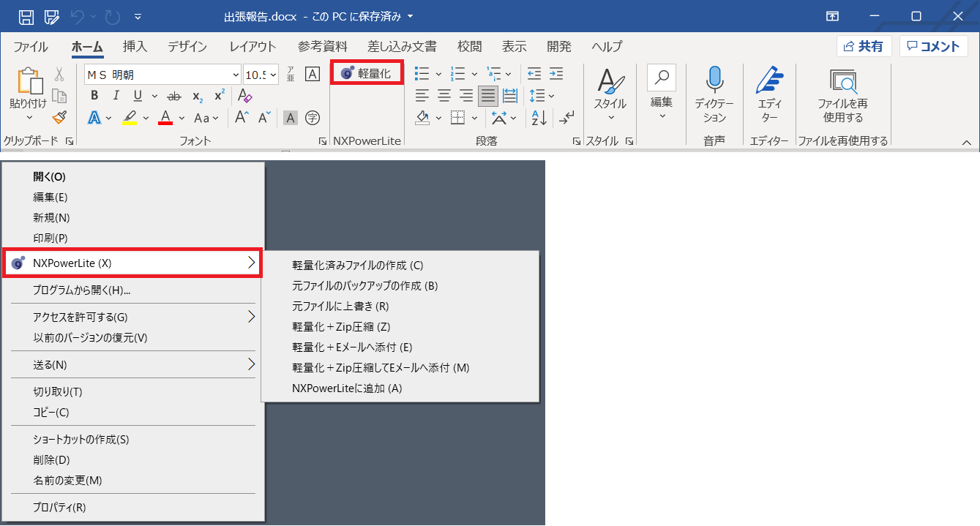Choose 軽量化済みファイルの作成 (C)
This screenshot has height=526, width=980.
357,265
